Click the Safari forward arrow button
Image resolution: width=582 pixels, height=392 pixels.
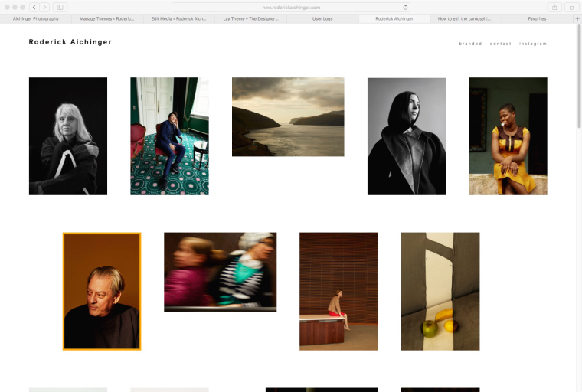[x=45, y=7]
